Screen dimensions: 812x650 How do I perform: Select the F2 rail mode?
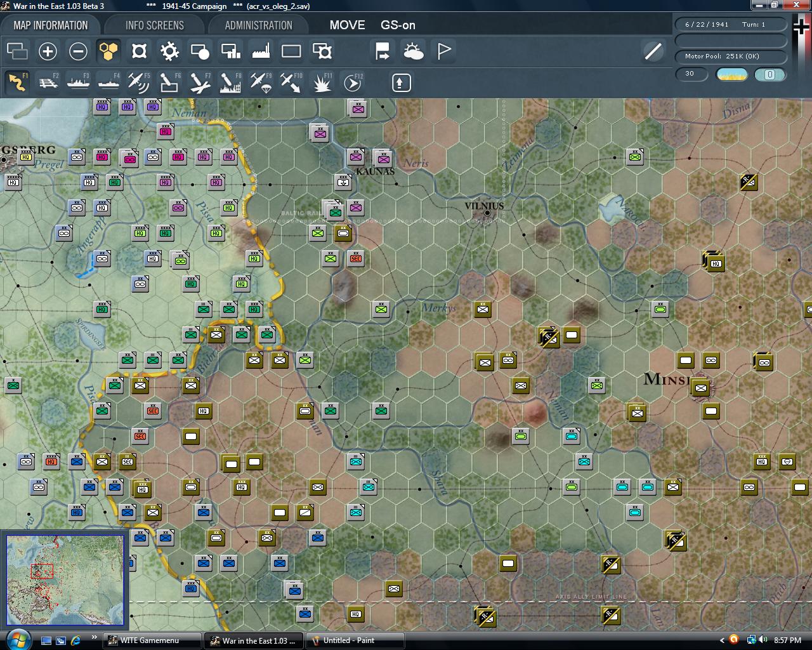pyautogui.click(x=48, y=83)
